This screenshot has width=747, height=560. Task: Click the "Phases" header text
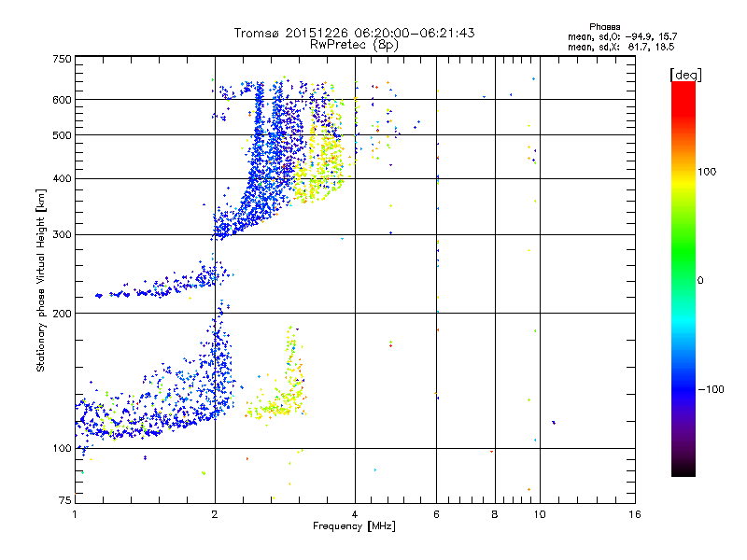(x=604, y=27)
